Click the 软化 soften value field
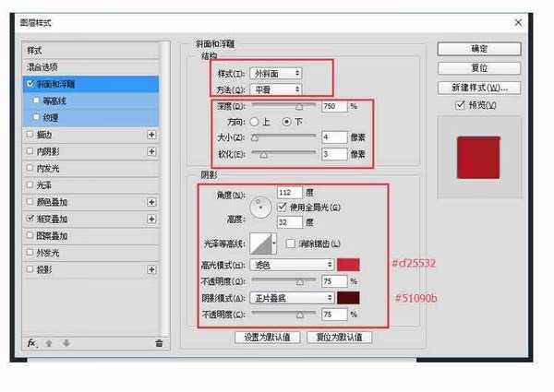The image size is (554, 392). tap(334, 154)
